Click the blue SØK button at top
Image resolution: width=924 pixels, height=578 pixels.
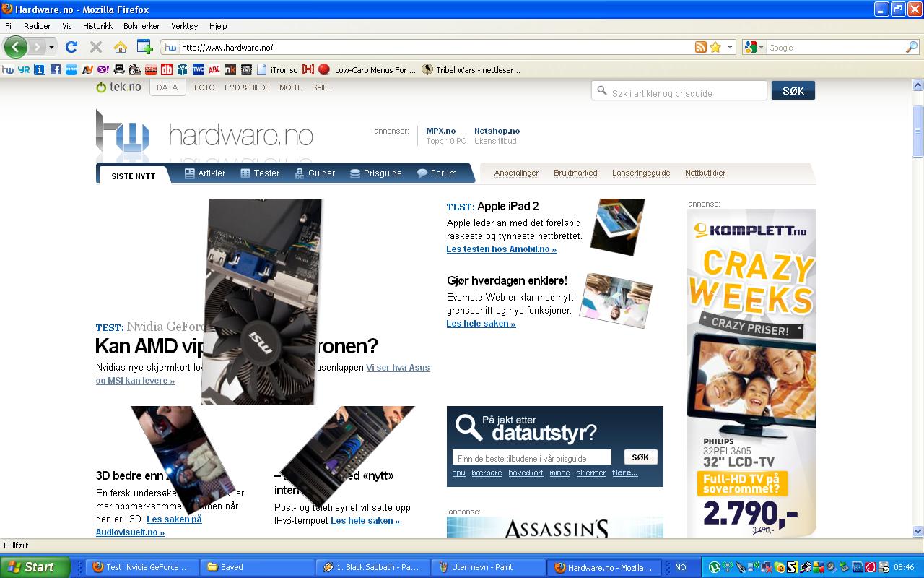click(793, 91)
